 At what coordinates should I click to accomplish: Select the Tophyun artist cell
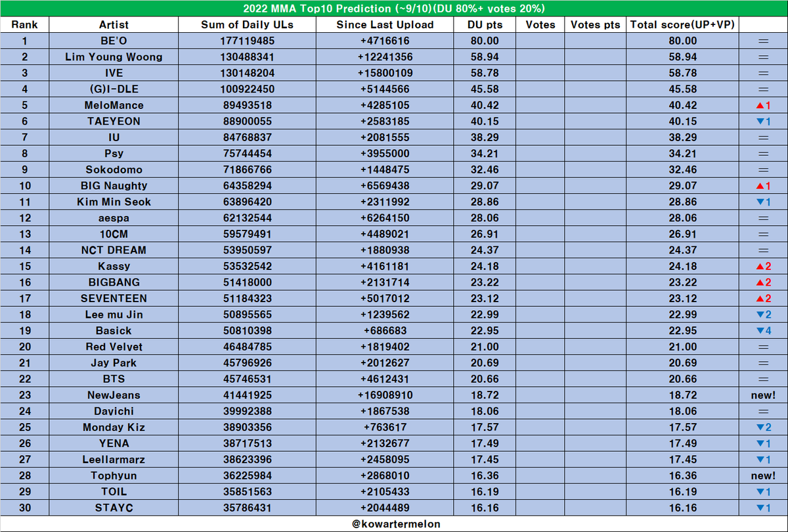click(x=114, y=476)
